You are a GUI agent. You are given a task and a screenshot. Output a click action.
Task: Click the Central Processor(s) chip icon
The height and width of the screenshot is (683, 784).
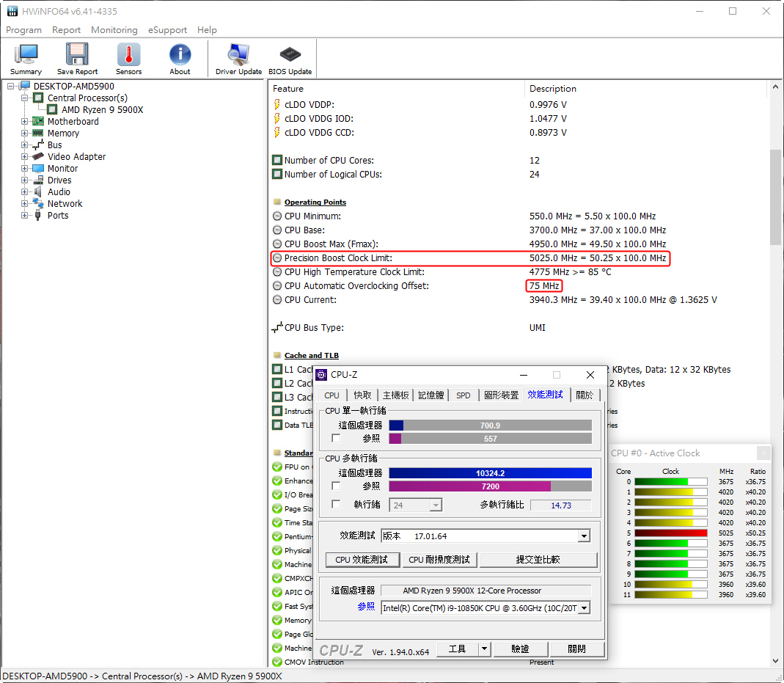tap(38, 98)
